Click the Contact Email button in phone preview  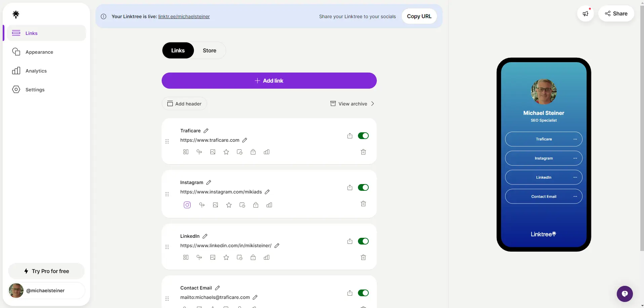point(544,196)
